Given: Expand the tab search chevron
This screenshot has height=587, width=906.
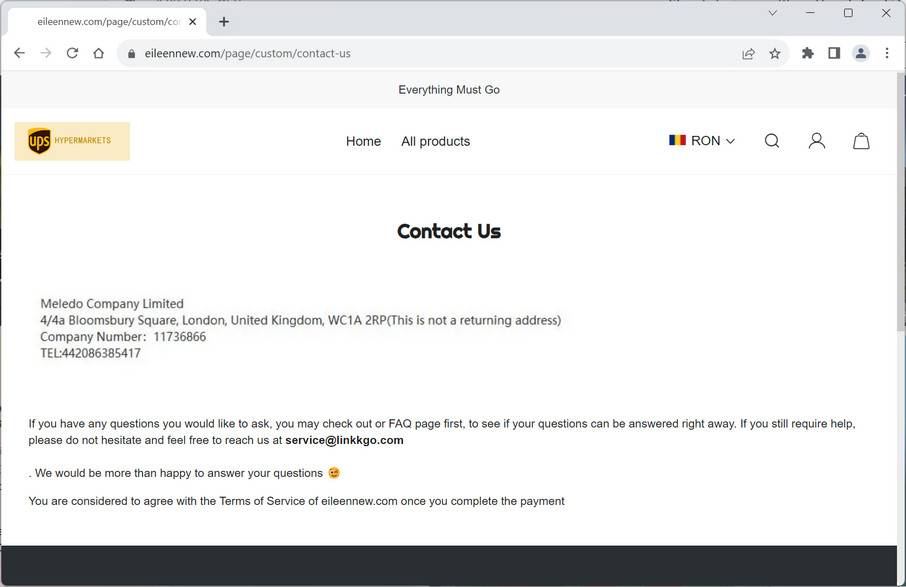Looking at the screenshot, I should tap(772, 14).
